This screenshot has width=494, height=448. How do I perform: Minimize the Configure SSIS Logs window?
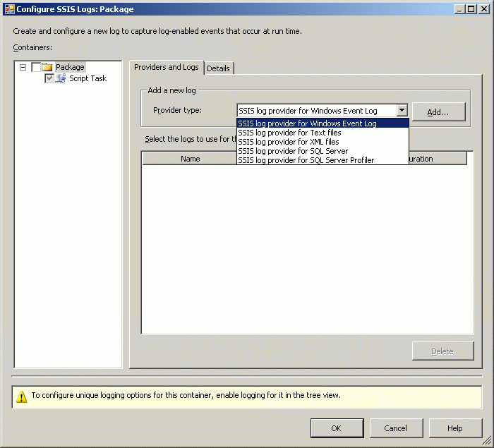pyautogui.click(x=459, y=9)
